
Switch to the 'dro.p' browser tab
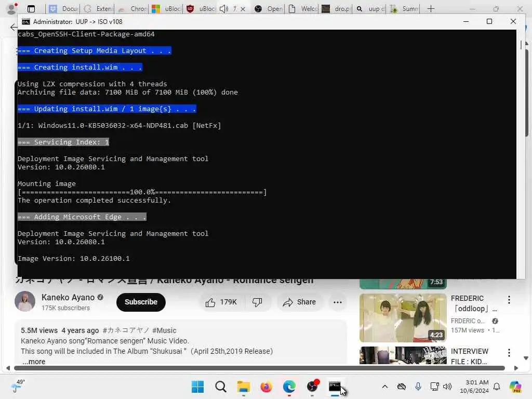click(x=336, y=9)
